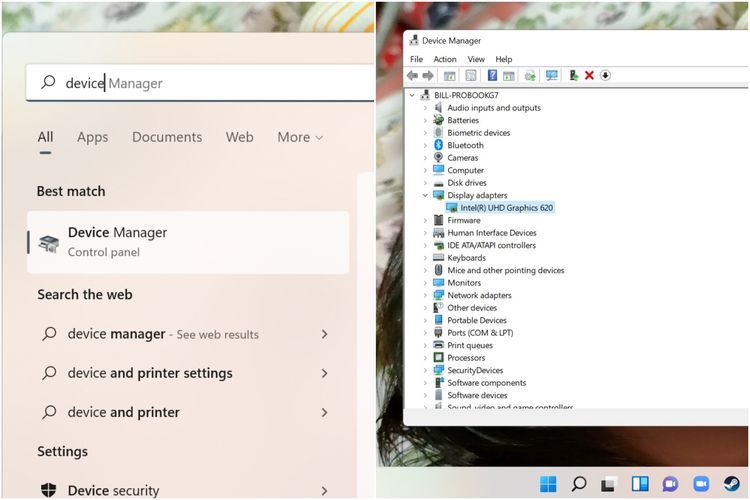The image size is (750, 500).
Task: Click the Processors category icon
Action: (x=438, y=357)
